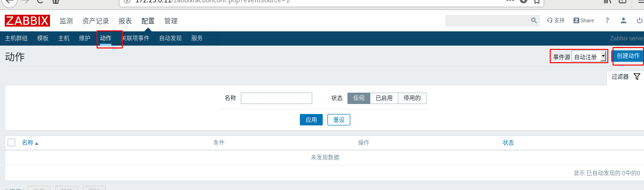
Task: Select 停用的 status option
Action: pyautogui.click(x=412, y=98)
